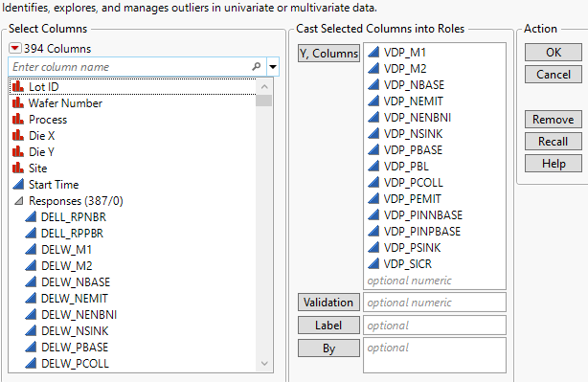588x382 pixels.
Task: Click the column list scroll up arrow
Action: click(264, 86)
